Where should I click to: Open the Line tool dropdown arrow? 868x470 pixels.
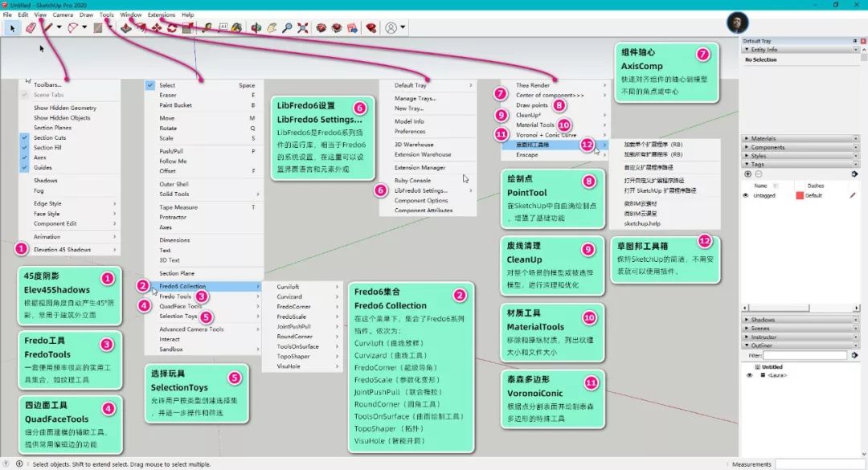[x=59, y=27]
